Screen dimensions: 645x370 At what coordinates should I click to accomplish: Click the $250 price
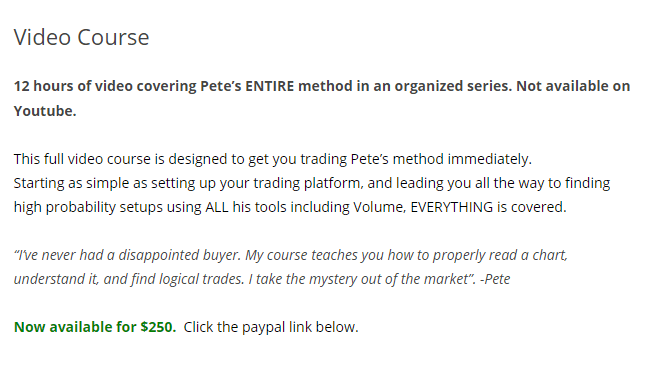click(x=158, y=327)
